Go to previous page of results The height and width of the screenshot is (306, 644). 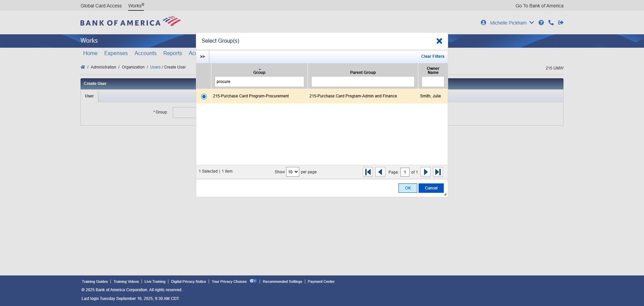380,172
